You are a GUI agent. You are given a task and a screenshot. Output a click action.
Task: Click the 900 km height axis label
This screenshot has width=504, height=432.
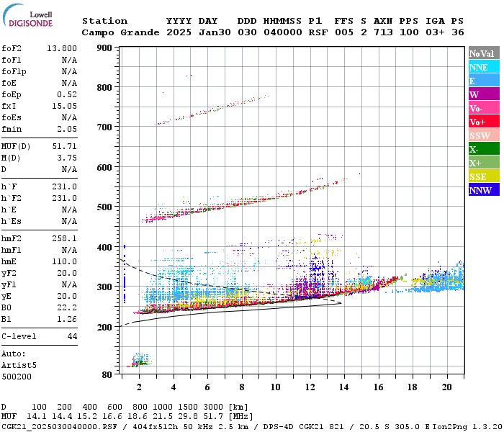pos(104,48)
